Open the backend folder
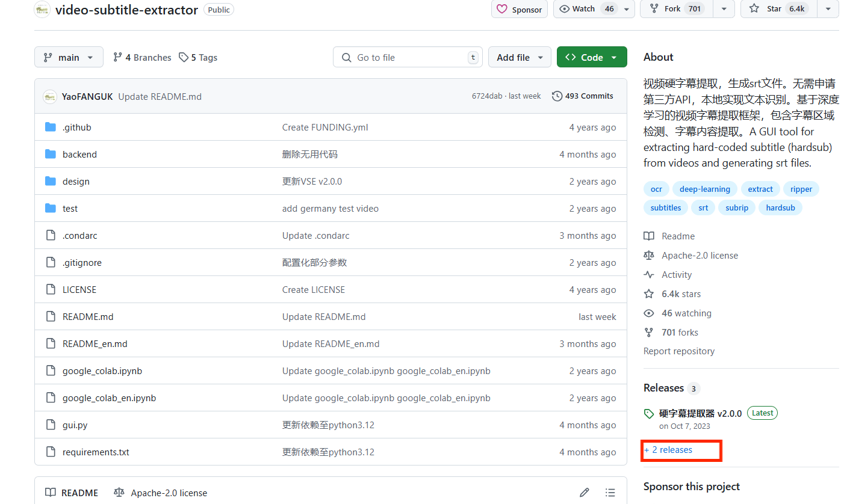This screenshot has width=844, height=504. click(79, 155)
